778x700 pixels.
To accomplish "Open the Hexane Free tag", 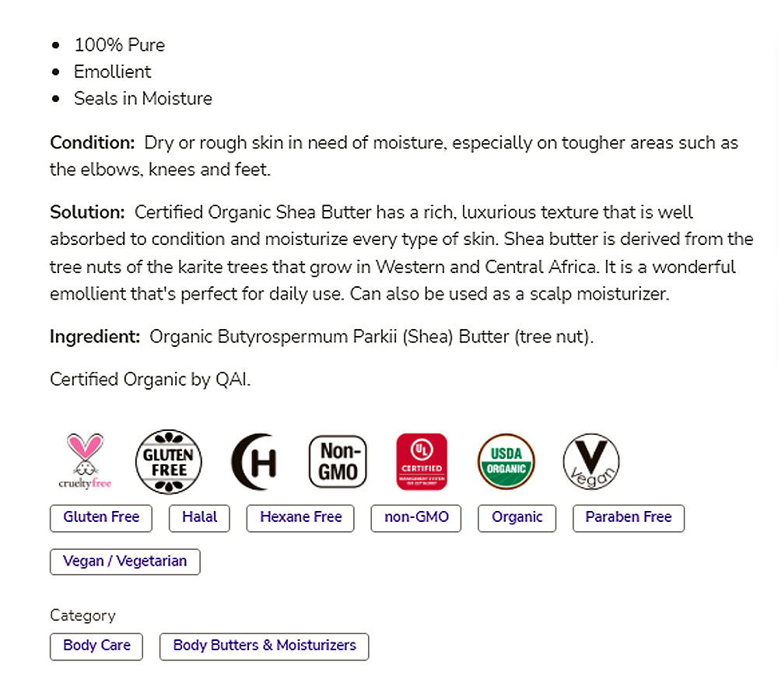I will tap(300, 518).
